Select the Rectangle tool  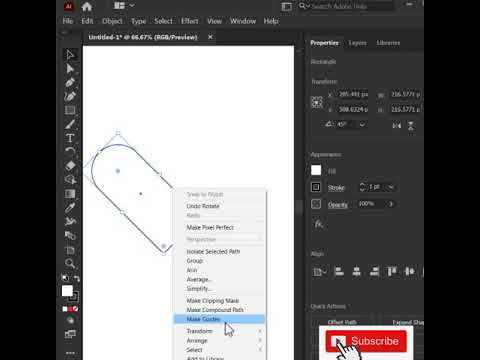(x=70, y=110)
